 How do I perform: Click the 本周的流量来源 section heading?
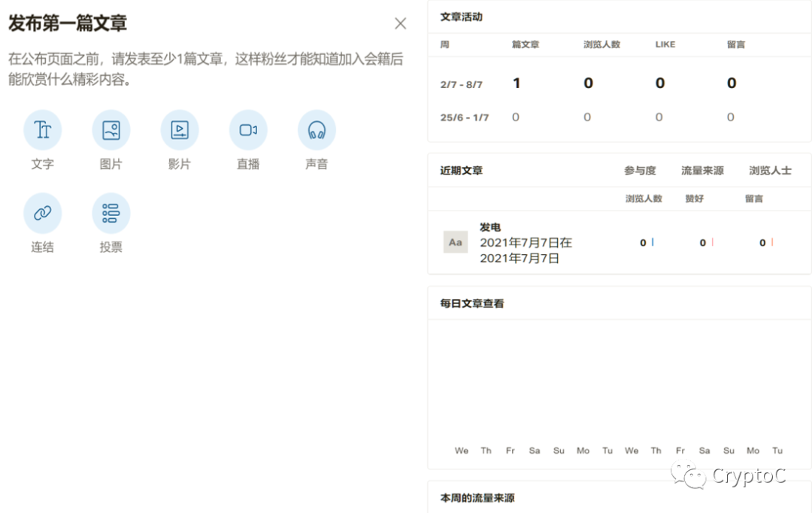click(477, 498)
